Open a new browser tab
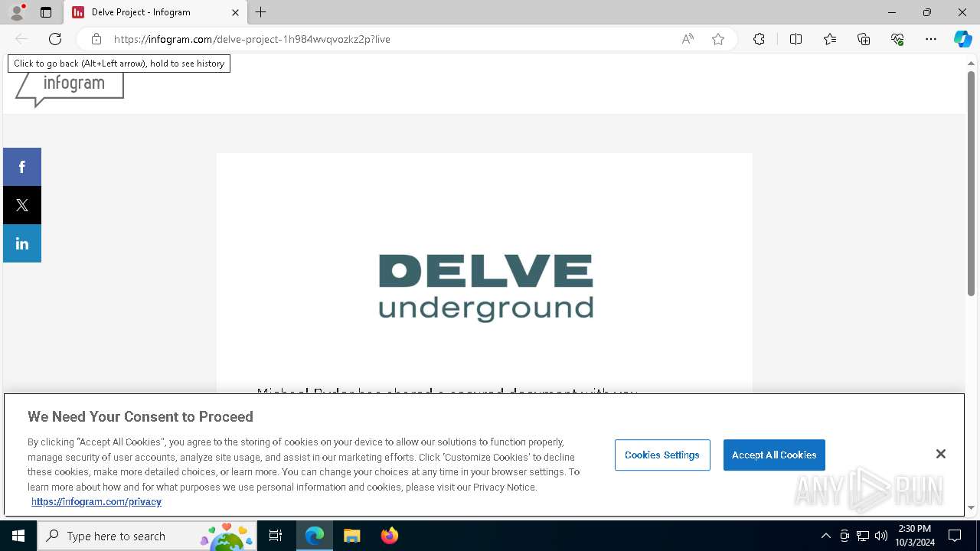 261,12
